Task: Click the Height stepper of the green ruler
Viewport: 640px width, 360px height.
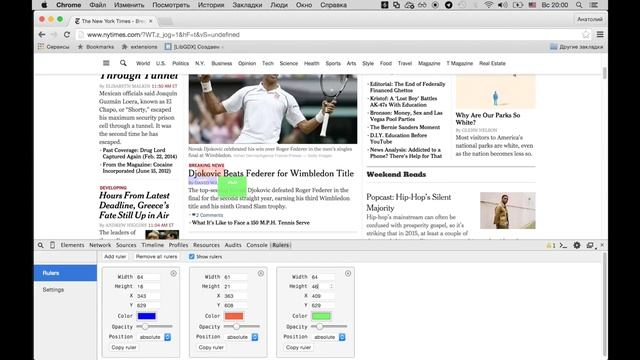Action: [331, 287]
